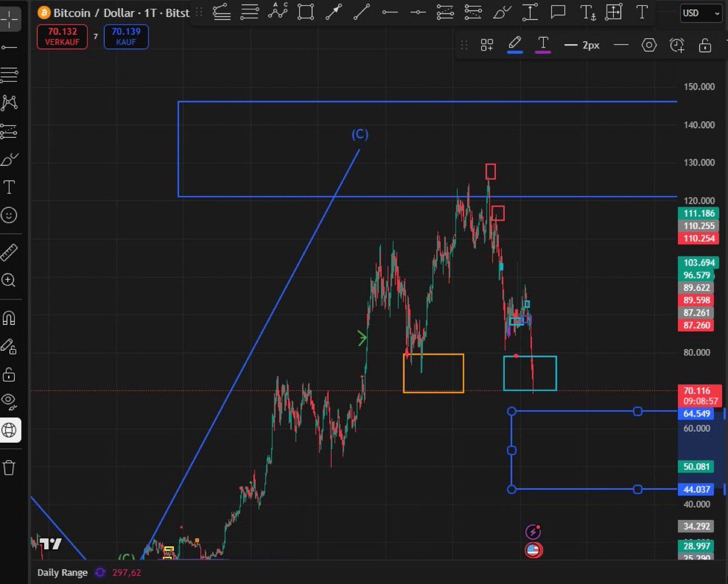Select the Emoji sticker tool
The width and height of the screenshot is (728, 584).
point(9,215)
